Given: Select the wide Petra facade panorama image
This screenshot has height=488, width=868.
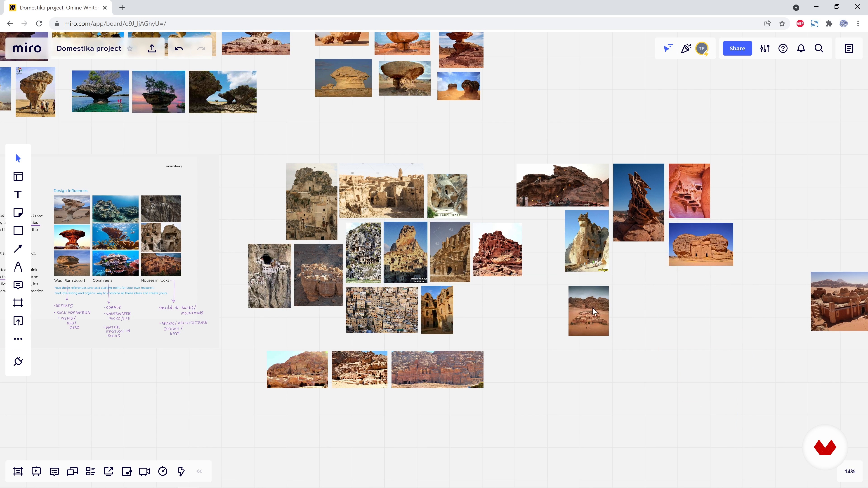Looking at the screenshot, I should (x=437, y=369).
